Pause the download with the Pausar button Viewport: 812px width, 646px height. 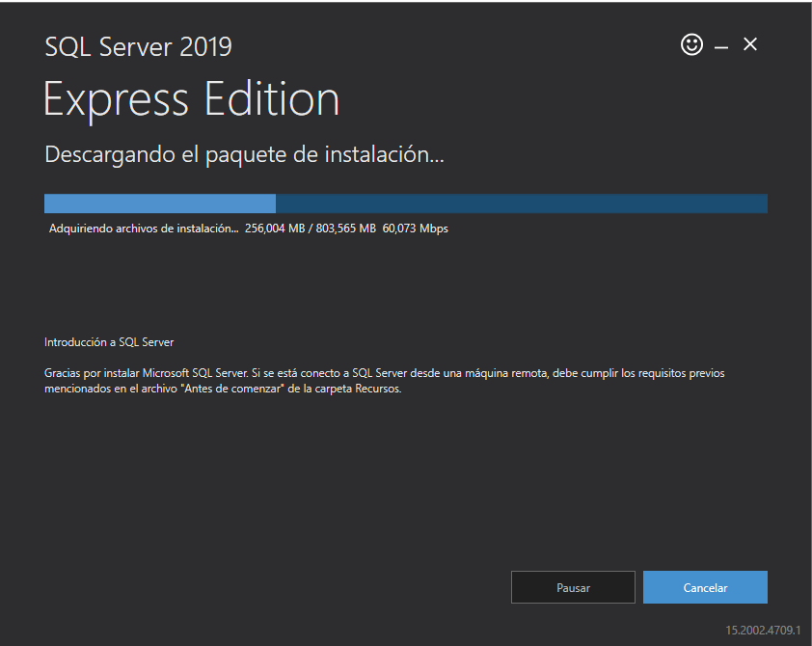(573, 587)
